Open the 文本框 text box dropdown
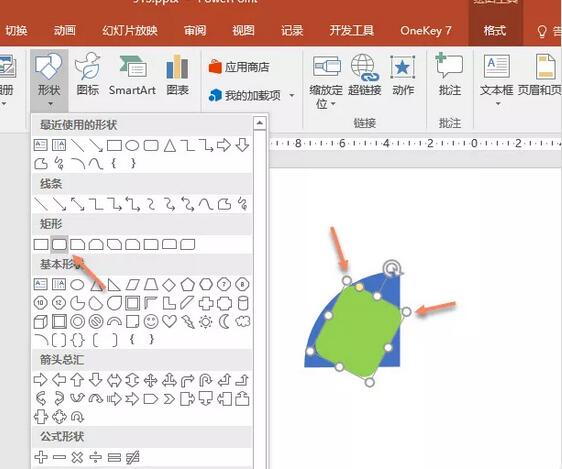The image size is (562, 469). point(497,80)
